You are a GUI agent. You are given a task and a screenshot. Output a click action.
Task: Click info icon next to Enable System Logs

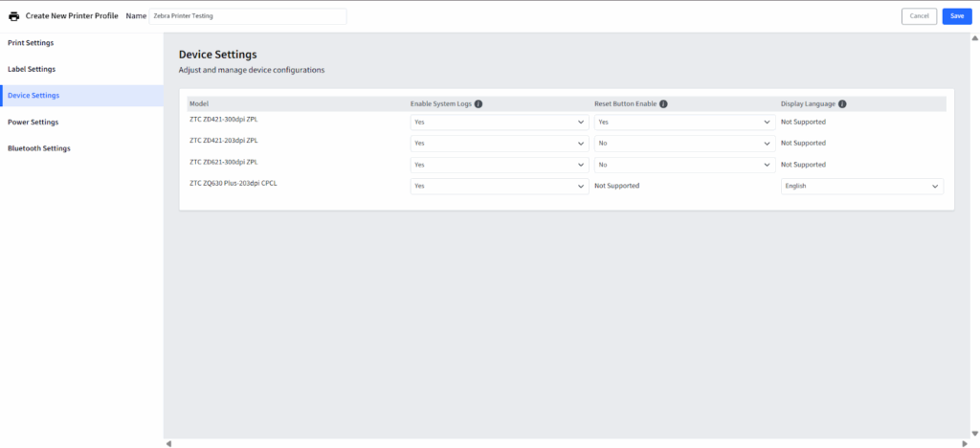click(479, 103)
